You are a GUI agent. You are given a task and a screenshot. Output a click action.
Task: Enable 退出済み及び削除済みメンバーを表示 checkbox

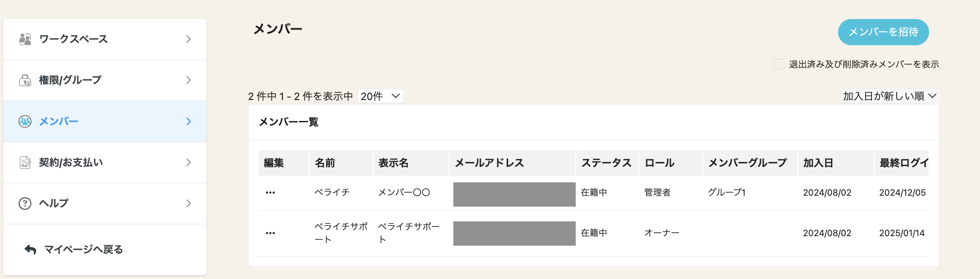pyautogui.click(x=779, y=64)
